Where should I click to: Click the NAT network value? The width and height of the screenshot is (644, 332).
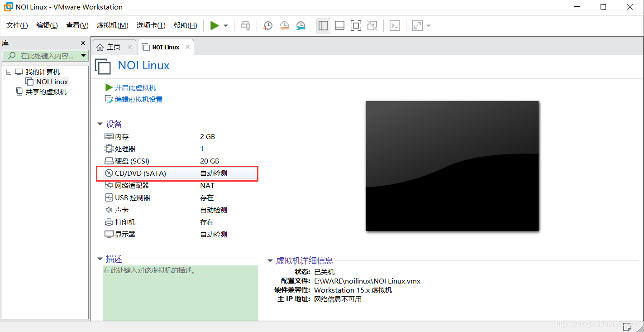pyautogui.click(x=207, y=186)
